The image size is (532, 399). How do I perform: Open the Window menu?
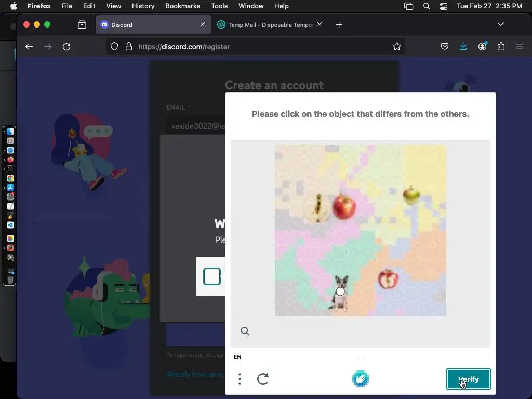pyautogui.click(x=251, y=6)
